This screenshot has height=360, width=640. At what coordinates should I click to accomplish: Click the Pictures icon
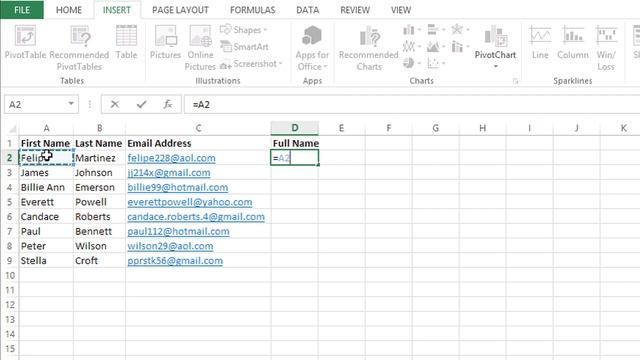(165, 36)
